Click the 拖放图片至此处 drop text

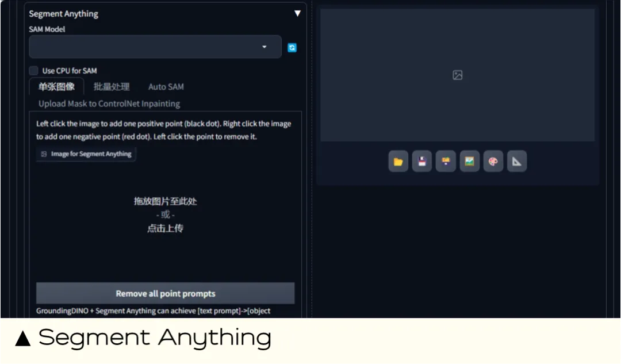pos(165,201)
